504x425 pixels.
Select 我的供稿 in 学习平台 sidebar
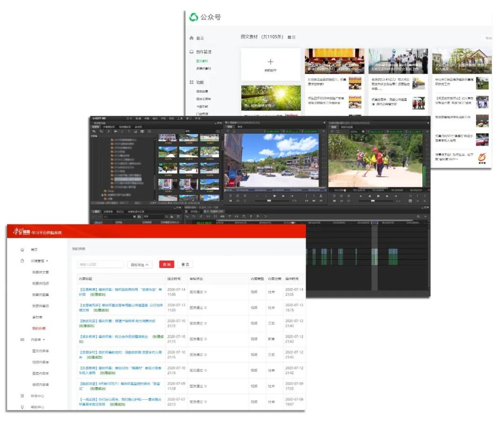pyautogui.click(x=39, y=328)
